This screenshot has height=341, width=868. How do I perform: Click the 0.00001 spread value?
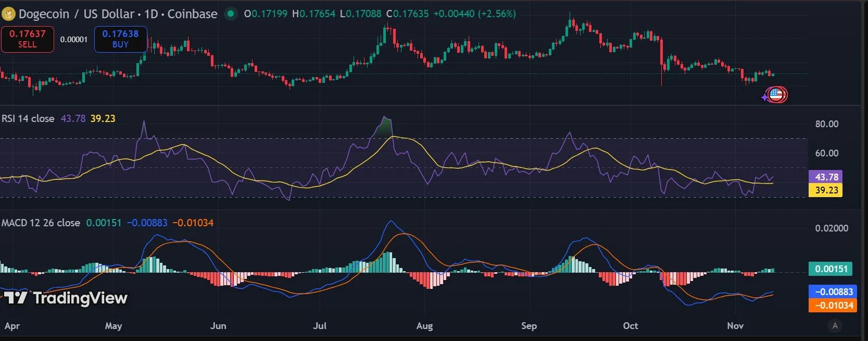coord(74,40)
